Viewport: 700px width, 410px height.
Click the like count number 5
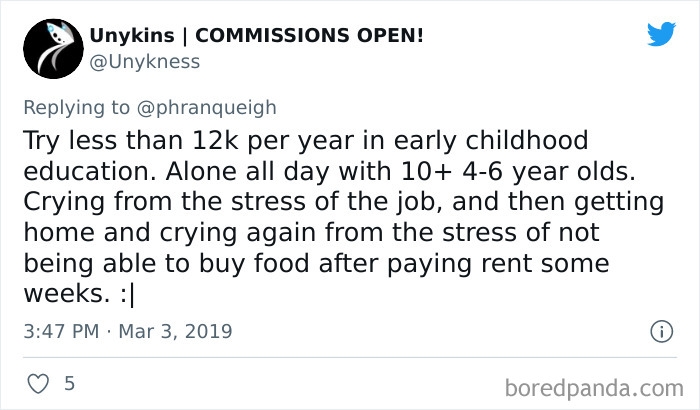click(68, 384)
